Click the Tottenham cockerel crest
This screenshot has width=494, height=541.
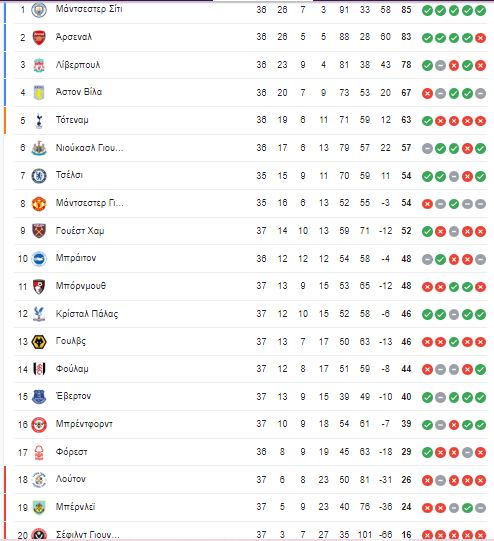click(x=39, y=120)
